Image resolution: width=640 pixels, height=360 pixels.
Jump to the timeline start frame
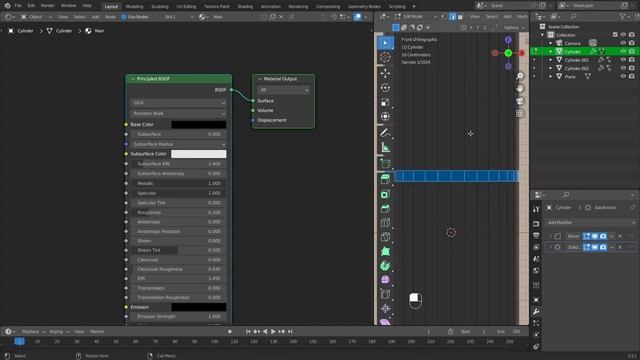point(248,332)
